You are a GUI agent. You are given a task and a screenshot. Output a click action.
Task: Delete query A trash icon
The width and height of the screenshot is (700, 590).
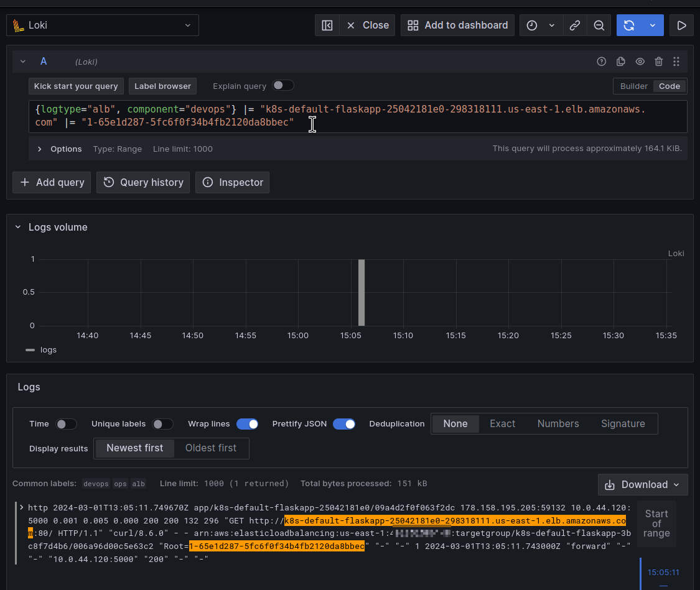point(658,62)
